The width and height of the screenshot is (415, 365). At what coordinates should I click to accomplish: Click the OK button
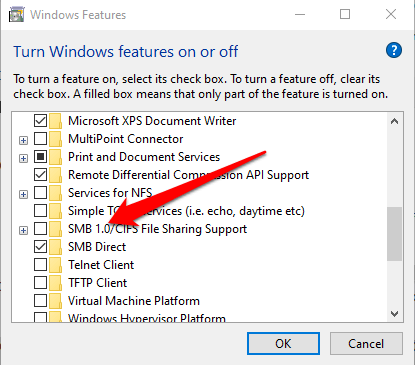click(x=283, y=343)
